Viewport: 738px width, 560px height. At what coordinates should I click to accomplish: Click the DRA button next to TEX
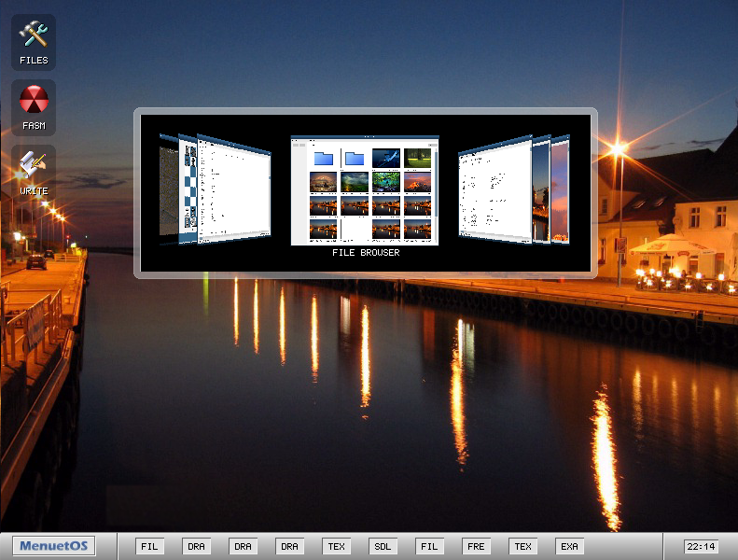pyautogui.click(x=290, y=547)
